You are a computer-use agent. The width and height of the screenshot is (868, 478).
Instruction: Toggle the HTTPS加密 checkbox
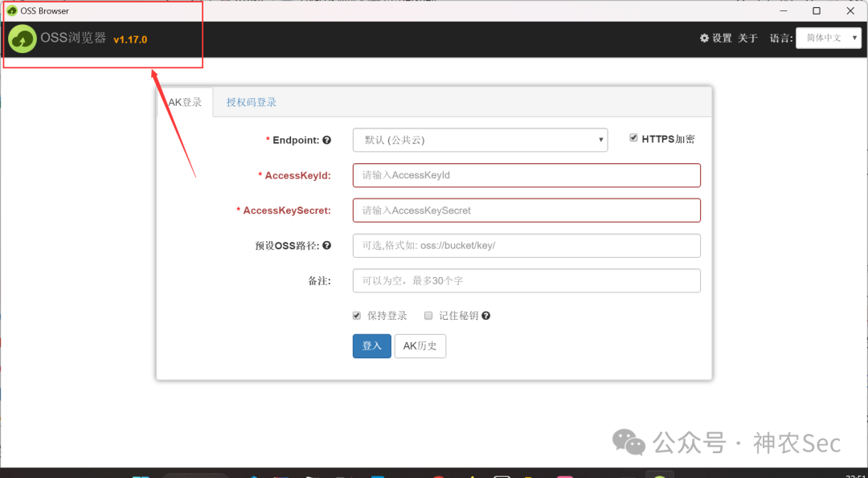pyautogui.click(x=633, y=137)
